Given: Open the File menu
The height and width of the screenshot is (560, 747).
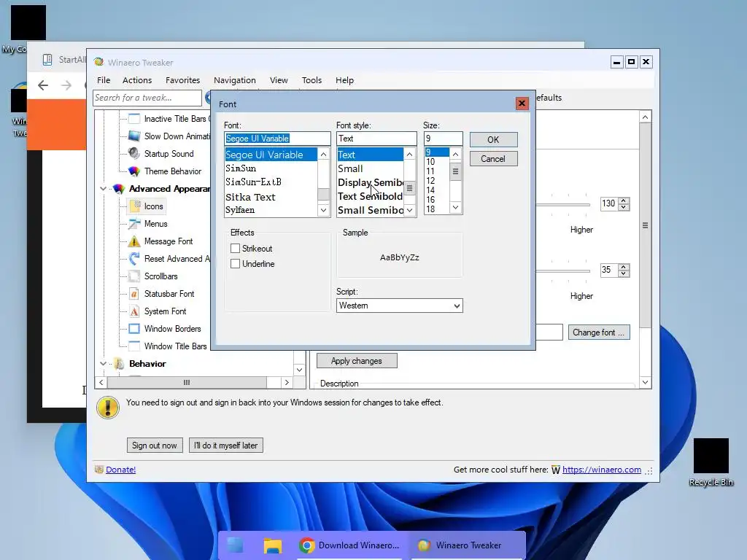Looking at the screenshot, I should 104,80.
